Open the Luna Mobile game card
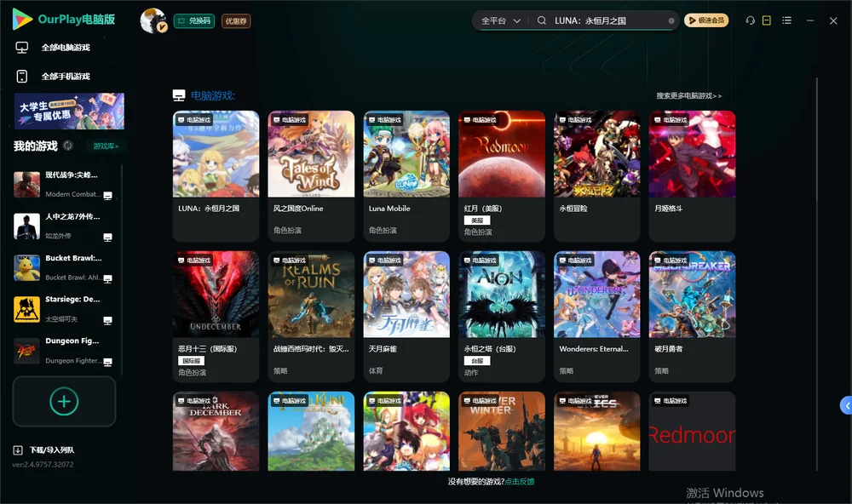Viewport: 852px width, 504px height. [406, 176]
